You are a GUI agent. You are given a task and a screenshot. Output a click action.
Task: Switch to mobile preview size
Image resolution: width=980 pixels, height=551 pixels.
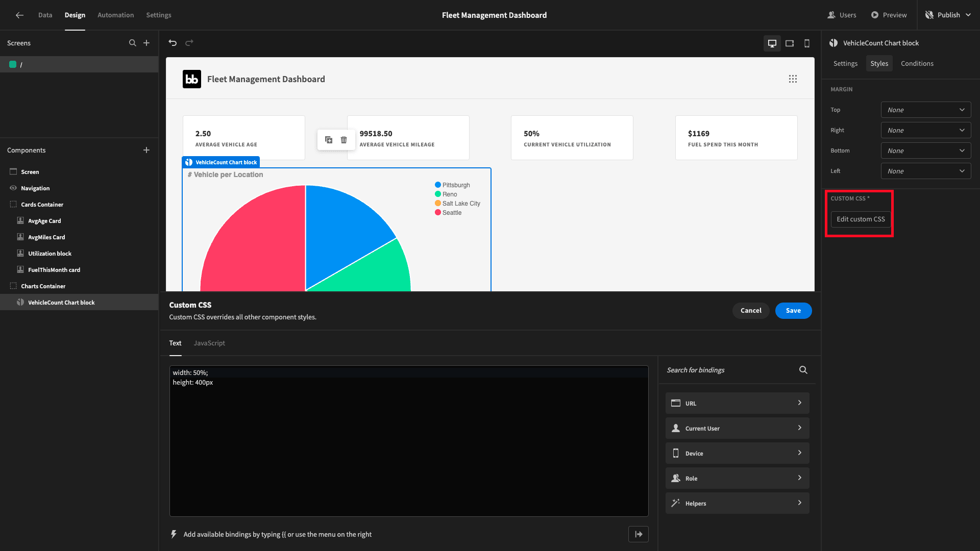(x=807, y=43)
